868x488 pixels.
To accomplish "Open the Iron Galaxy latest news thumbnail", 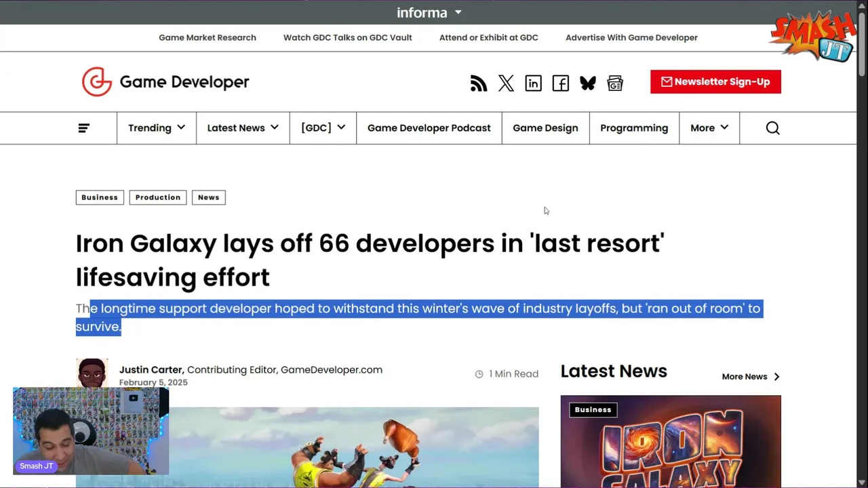I will pyautogui.click(x=671, y=442).
